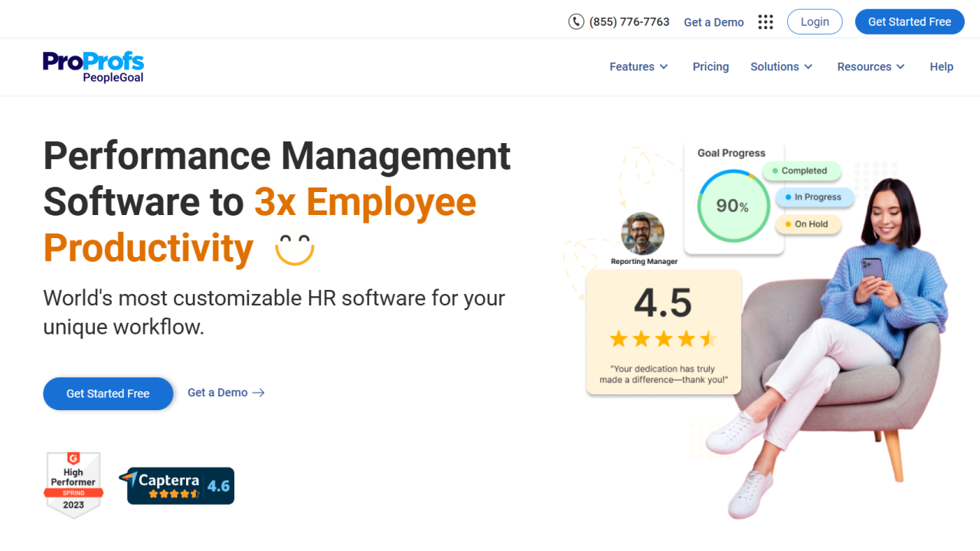Click the phone icon in top bar
The height and width of the screenshot is (551, 980).
(x=576, y=21)
